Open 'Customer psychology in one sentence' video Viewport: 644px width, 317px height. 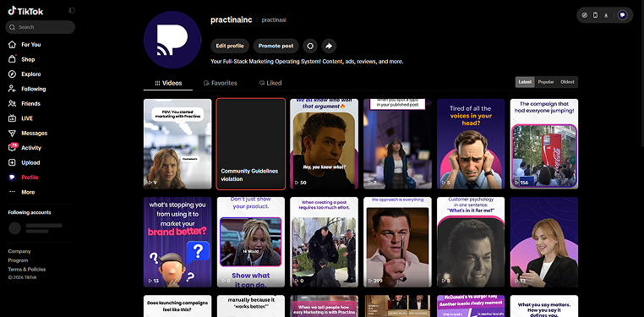pos(471,242)
